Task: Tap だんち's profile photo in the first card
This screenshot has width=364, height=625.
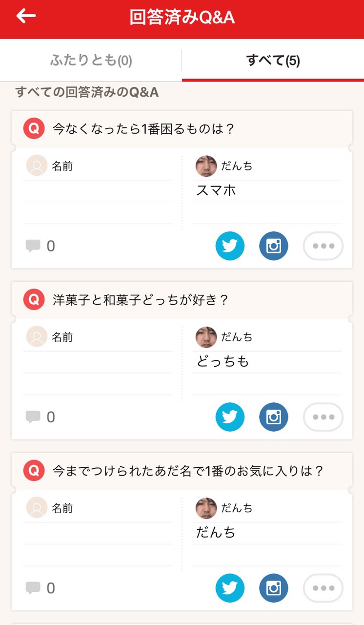Action: (x=206, y=167)
